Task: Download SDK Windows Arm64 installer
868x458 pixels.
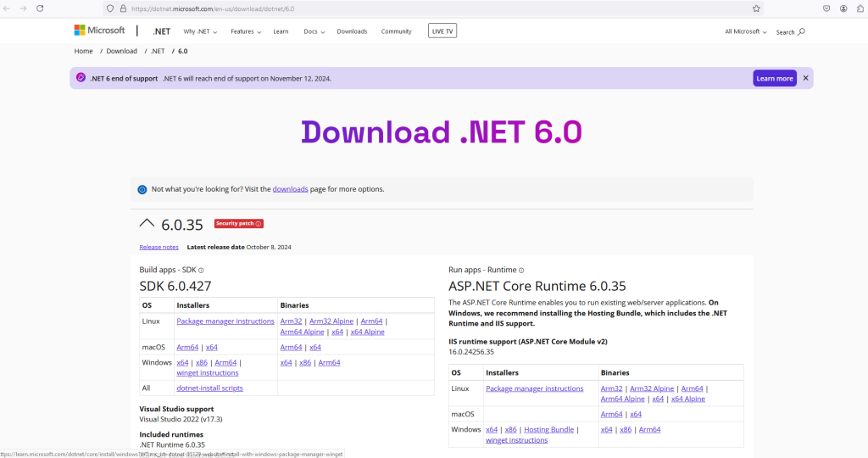Action: coord(225,363)
